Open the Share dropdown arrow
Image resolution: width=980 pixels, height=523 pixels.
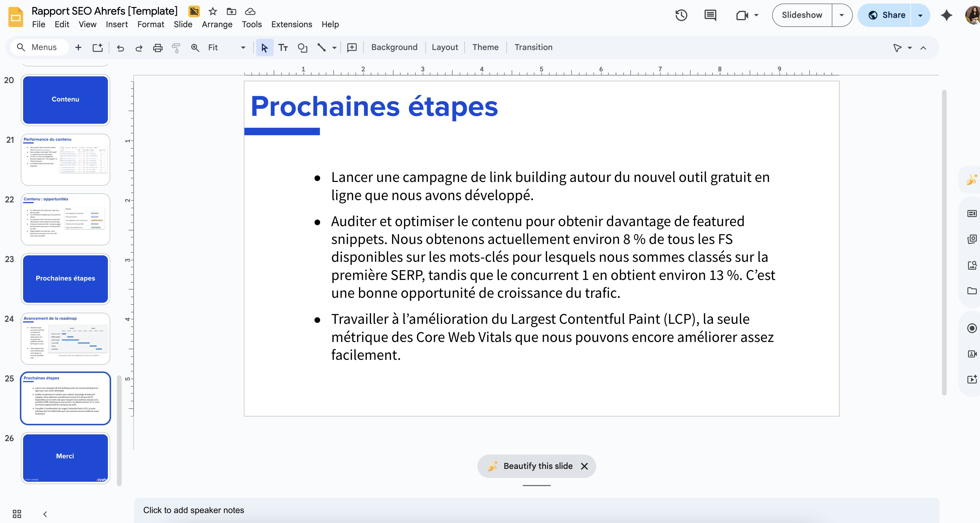(920, 15)
